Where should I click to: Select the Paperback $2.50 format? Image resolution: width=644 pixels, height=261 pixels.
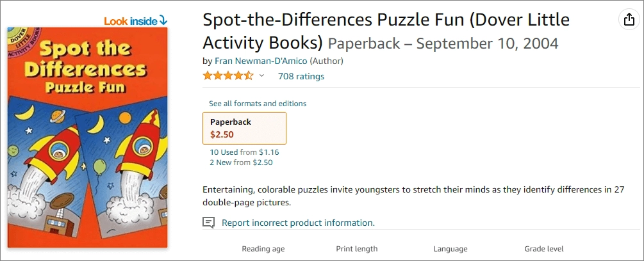tap(244, 128)
